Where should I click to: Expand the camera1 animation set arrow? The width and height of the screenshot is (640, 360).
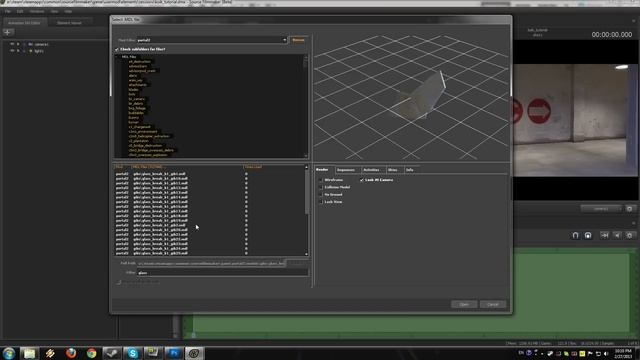point(18,44)
